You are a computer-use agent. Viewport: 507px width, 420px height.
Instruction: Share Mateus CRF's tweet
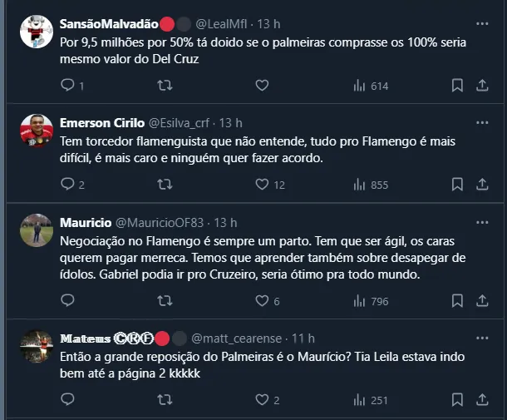[482, 400]
